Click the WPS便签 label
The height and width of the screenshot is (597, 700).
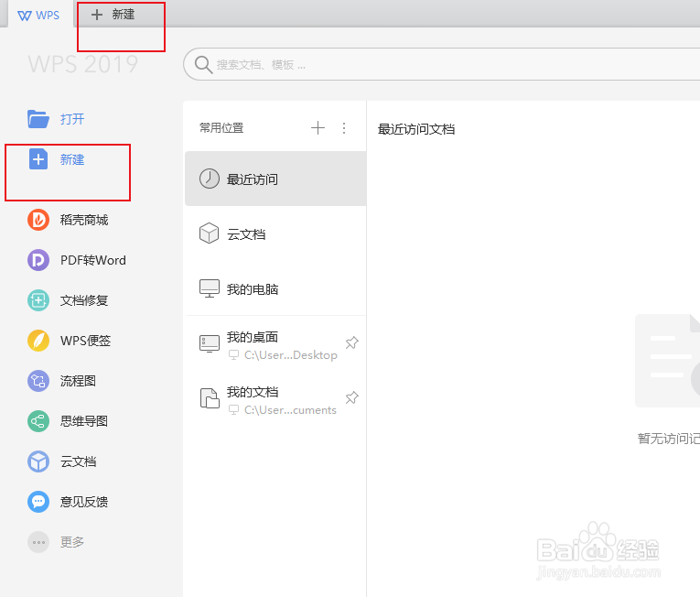point(86,341)
